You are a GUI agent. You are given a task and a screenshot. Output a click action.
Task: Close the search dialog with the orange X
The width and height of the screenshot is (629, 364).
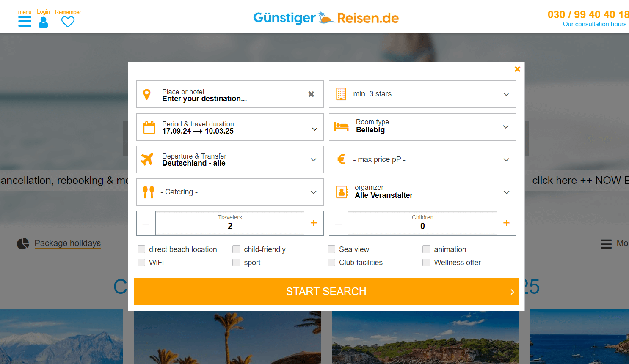(x=517, y=69)
